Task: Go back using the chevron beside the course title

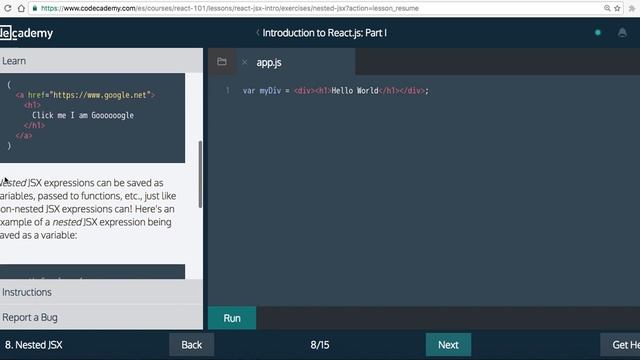Action: (x=258, y=33)
